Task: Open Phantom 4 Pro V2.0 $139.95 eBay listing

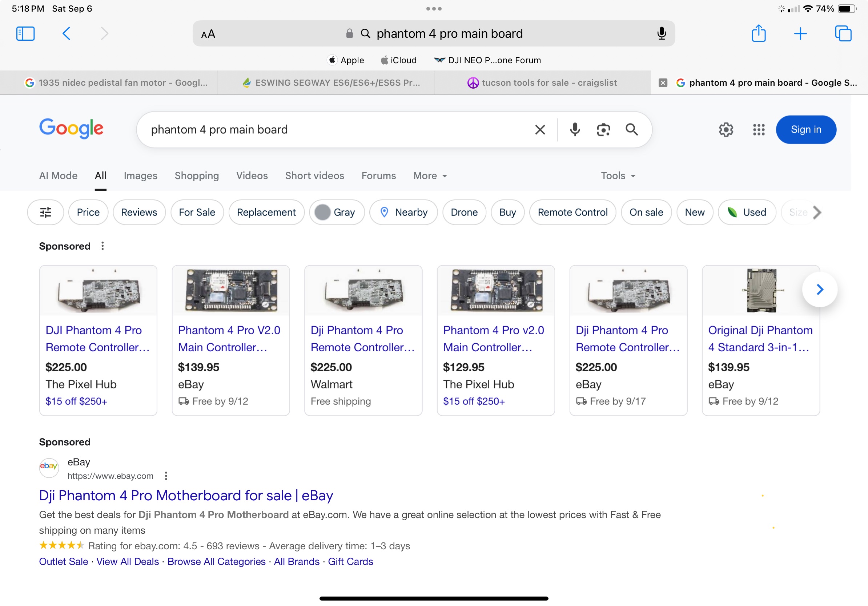Action: point(230,340)
